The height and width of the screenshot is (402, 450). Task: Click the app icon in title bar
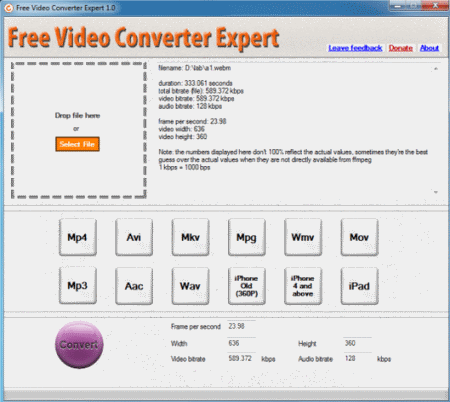(9, 8)
